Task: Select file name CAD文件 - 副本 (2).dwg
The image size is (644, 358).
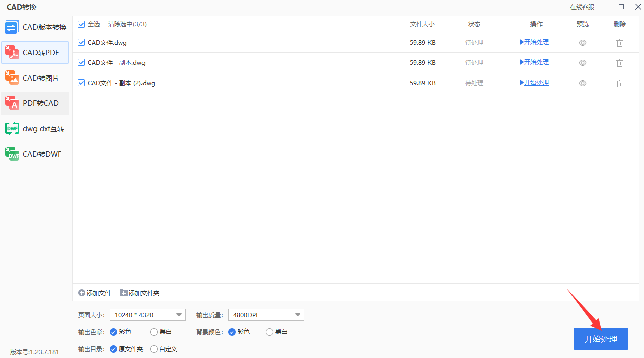Action: pos(121,83)
